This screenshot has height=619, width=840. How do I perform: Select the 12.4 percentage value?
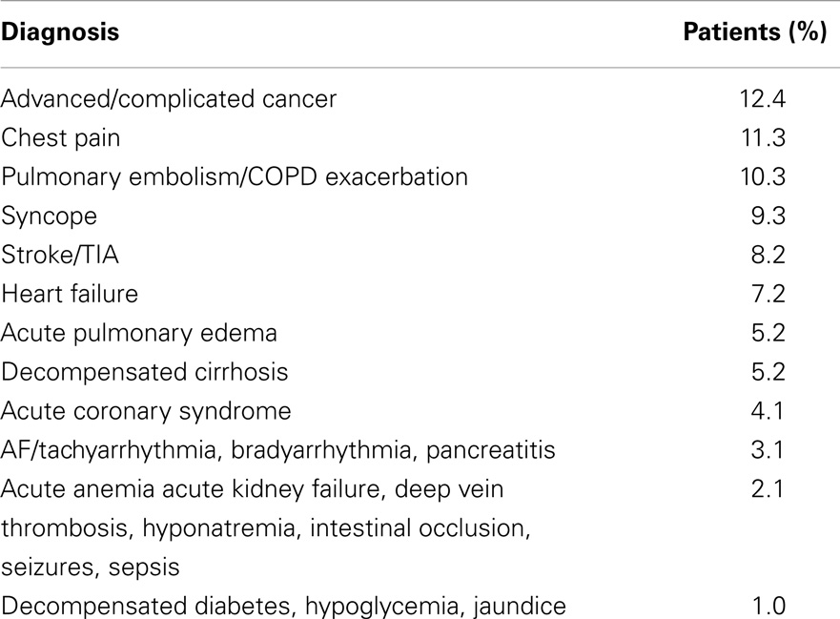(x=763, y=99)
